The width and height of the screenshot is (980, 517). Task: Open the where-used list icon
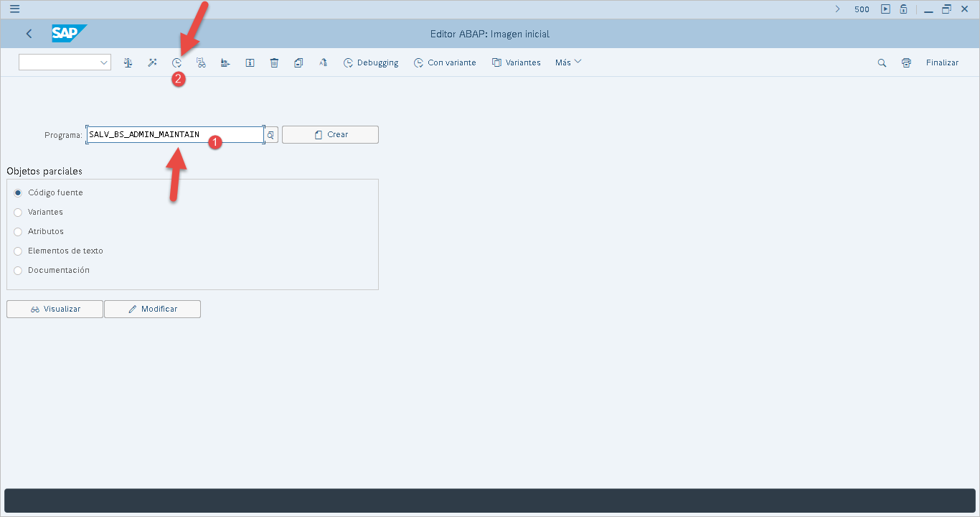pyautogui.click(x=201, y=62)
